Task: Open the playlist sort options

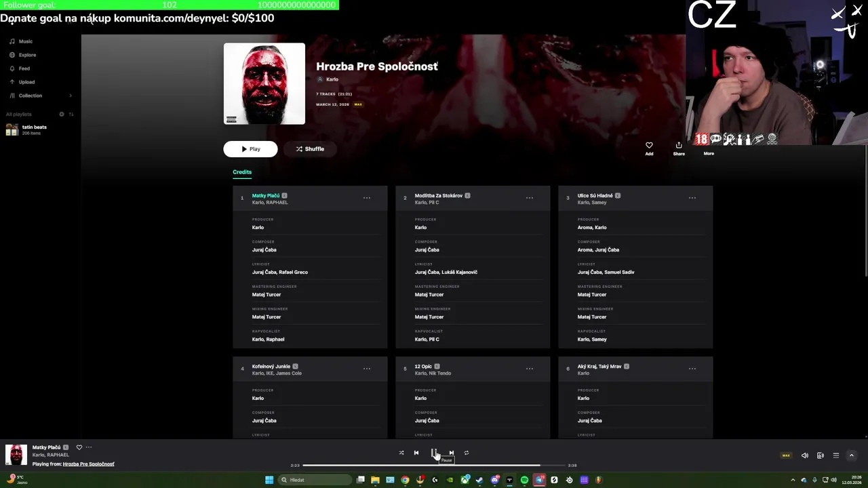Action: [x=71, y=114]
